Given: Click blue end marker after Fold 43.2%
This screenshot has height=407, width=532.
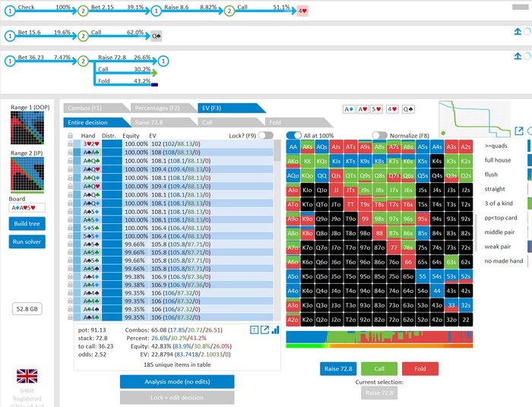Looking at the screenshot, I should 154,85.
